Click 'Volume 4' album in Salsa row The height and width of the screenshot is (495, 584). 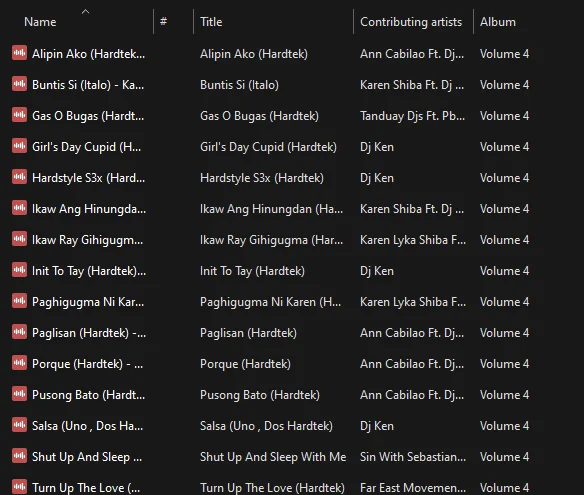pos(504,426)
